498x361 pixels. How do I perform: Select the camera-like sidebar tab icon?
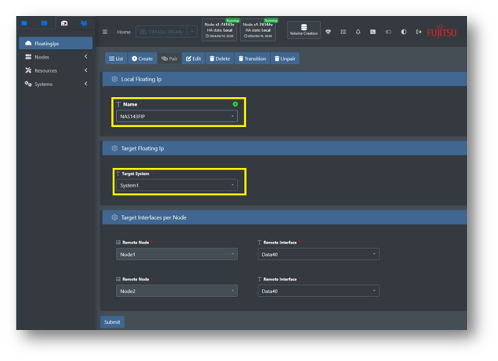click(64, 23)
